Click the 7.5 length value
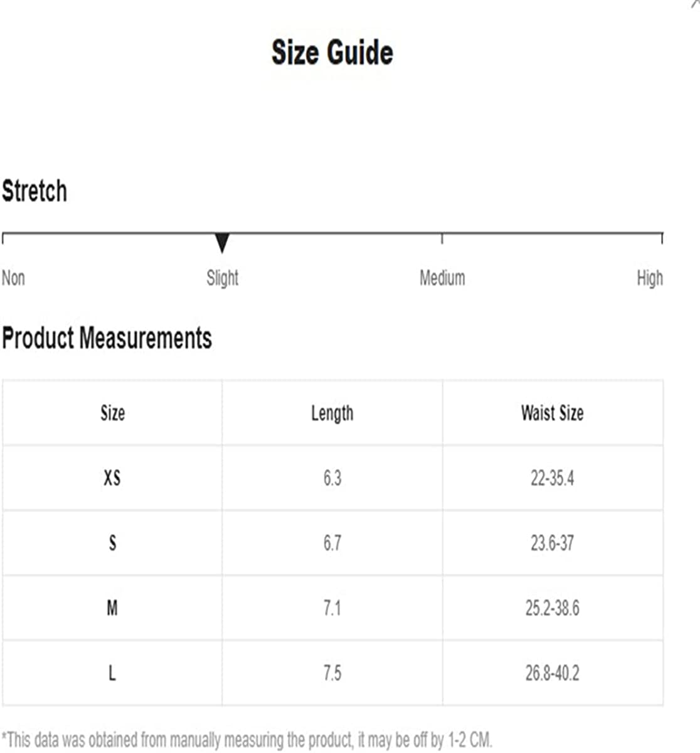700x753 pixels. point(332,673)
